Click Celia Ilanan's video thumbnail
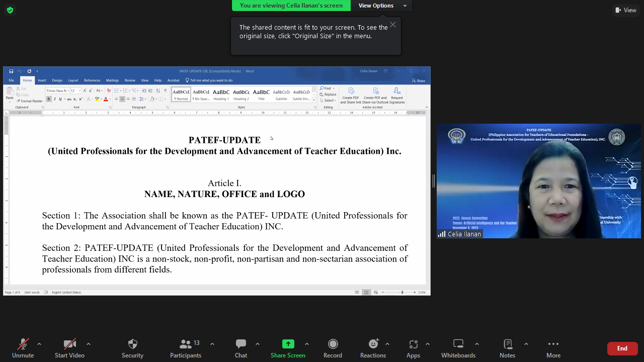This screenshot has width=644, height=362. pyautogui.click(x=538, y=181)
